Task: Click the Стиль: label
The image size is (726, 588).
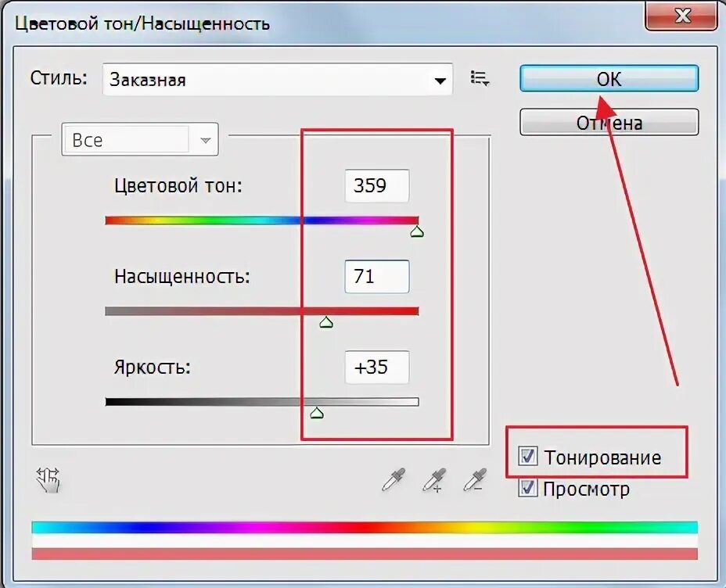Action: pos(59,78)
